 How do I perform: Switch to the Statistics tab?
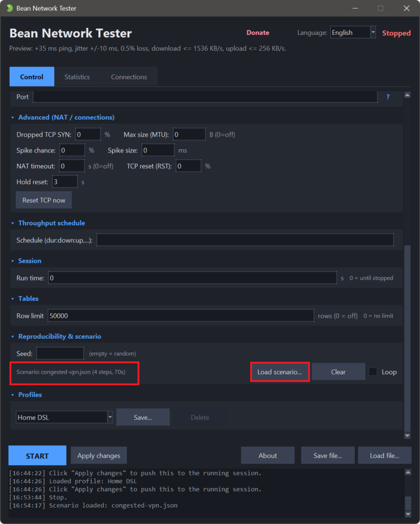pos(77,77)
